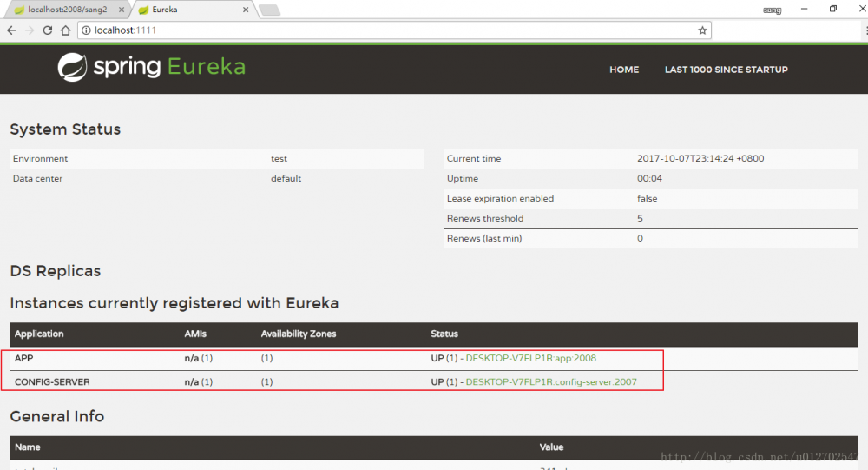Click the Spring Eureka logo

152,67
